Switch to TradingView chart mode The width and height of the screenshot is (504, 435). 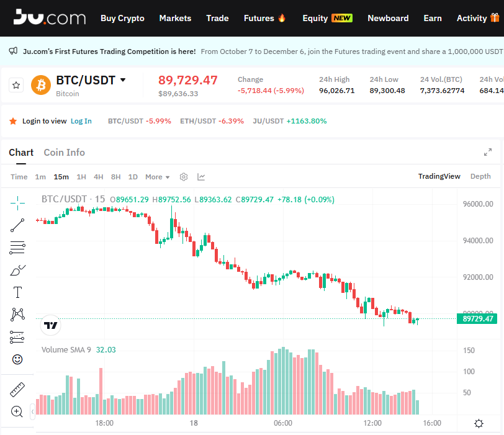439,176
